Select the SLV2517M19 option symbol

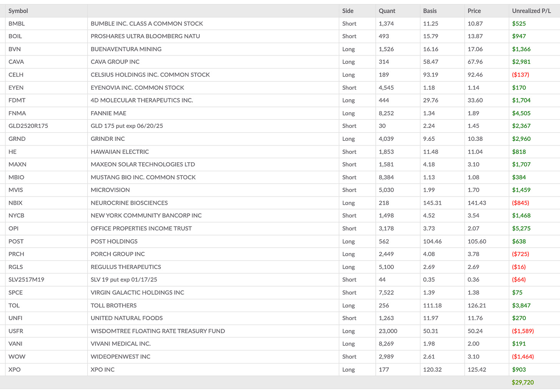(x=26, y=280)
